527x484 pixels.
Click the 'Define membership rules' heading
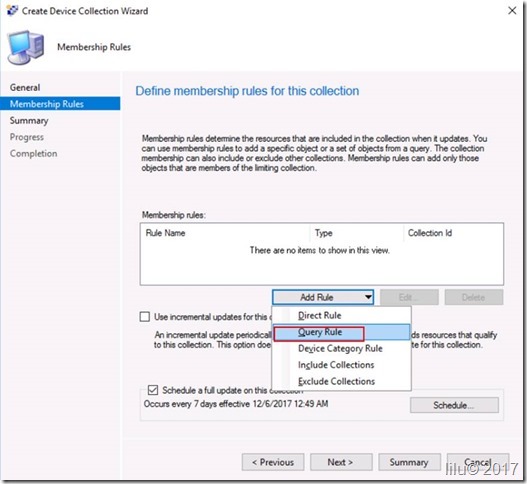247,91
